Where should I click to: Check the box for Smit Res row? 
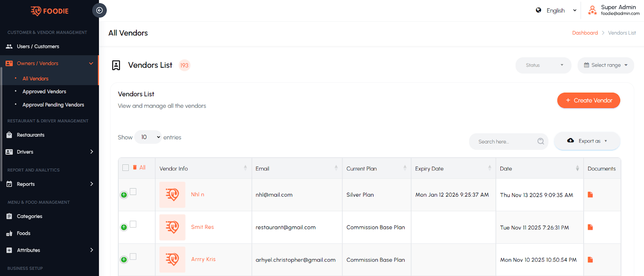point(133,224)
